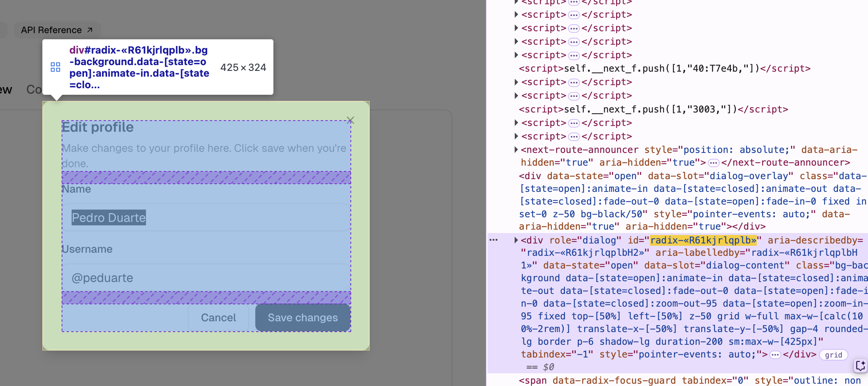Click the ellipsis of the script directly above the "3003" script
Screen dimensions: 868x386
pos(574,96)
